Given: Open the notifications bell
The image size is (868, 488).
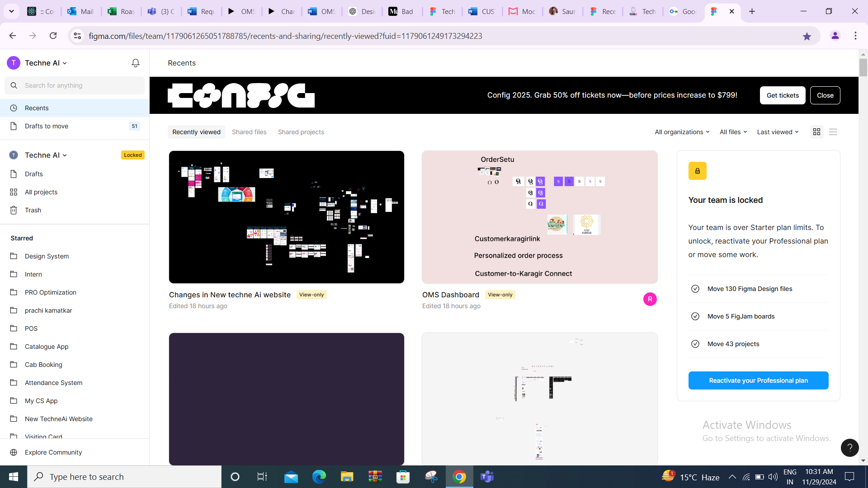Looking at the screenshot, I should click(135, 63).
